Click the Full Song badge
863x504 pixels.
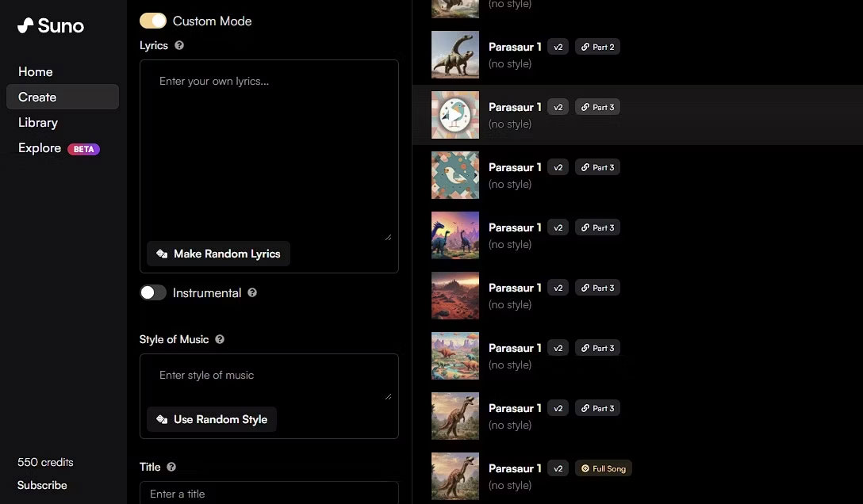(603, 468)
